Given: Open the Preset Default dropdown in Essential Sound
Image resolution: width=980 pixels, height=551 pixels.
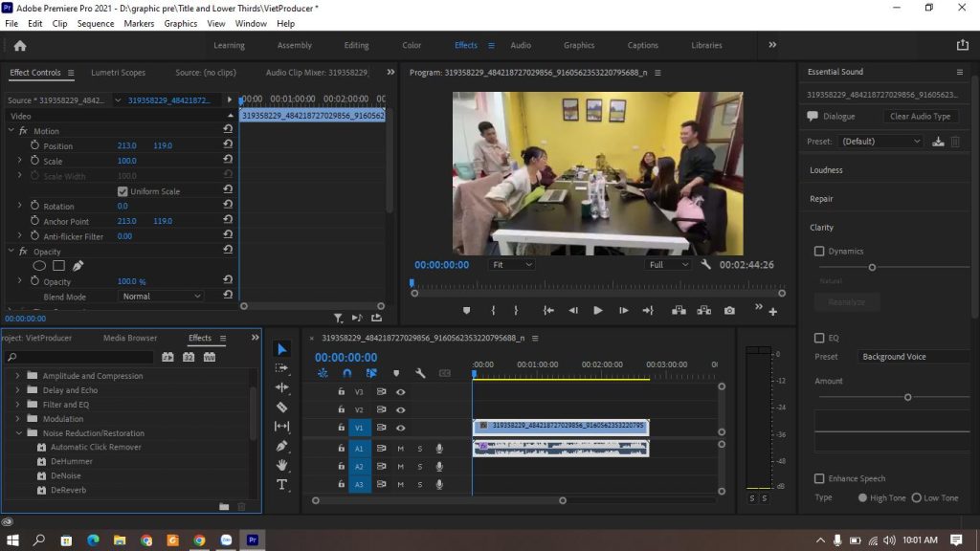Looking at the screenshot, I should [x=880, y=141].
